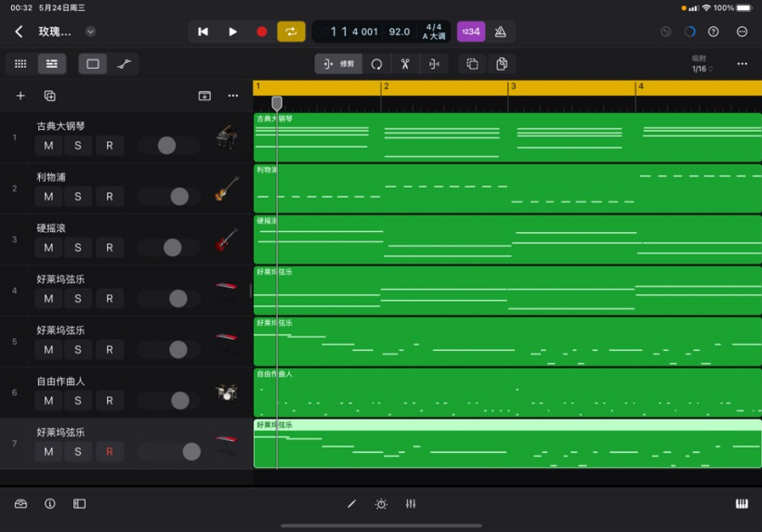
Task: Click the red Record button
Action: (262, 32)
